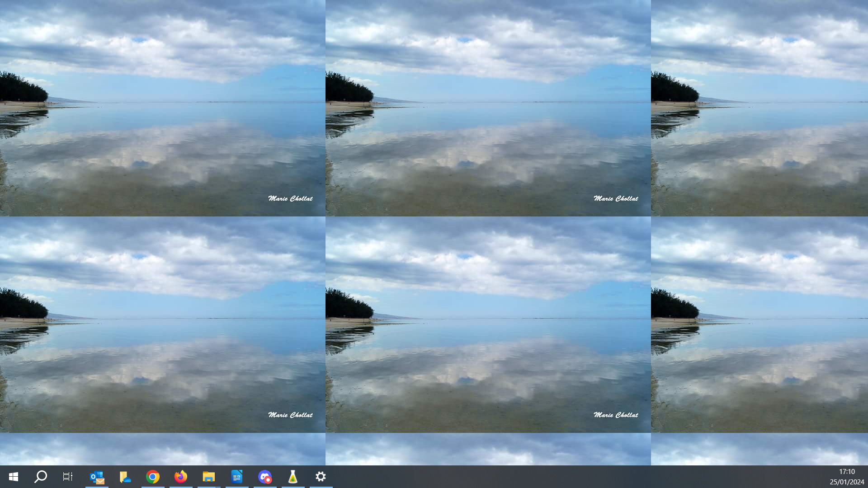Image resolution: width=868 pixels, height=488 pixels.
Task: Click the 17:10 clock
Action: click(847, 472)
